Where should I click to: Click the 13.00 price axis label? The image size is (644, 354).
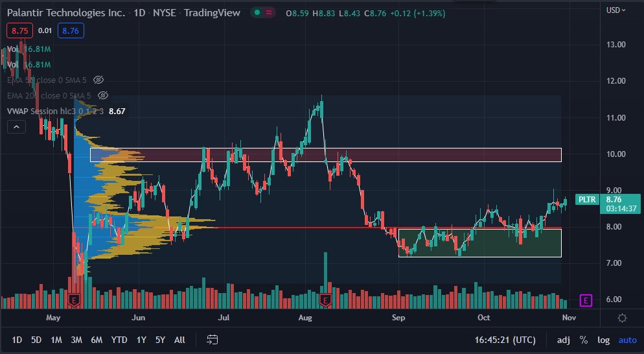point(615,44)
